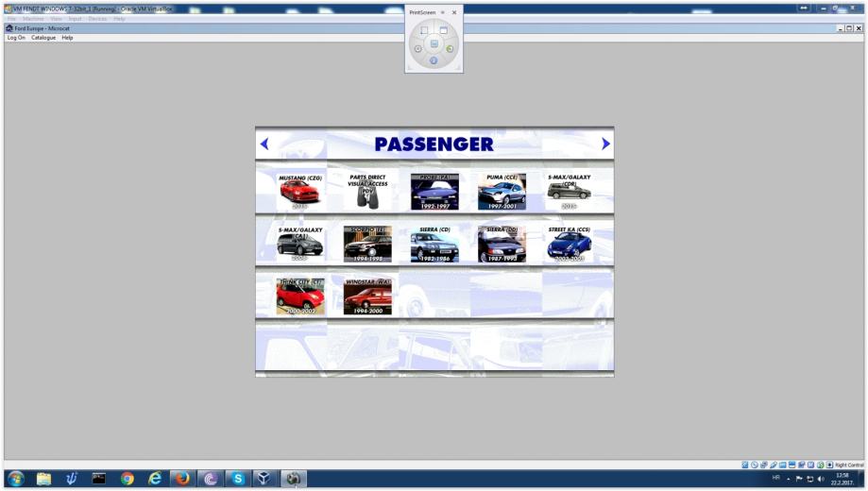Open PrintScreen info icon
The height and width of the screenshot is (491, 868).
(x=434, y=60)
